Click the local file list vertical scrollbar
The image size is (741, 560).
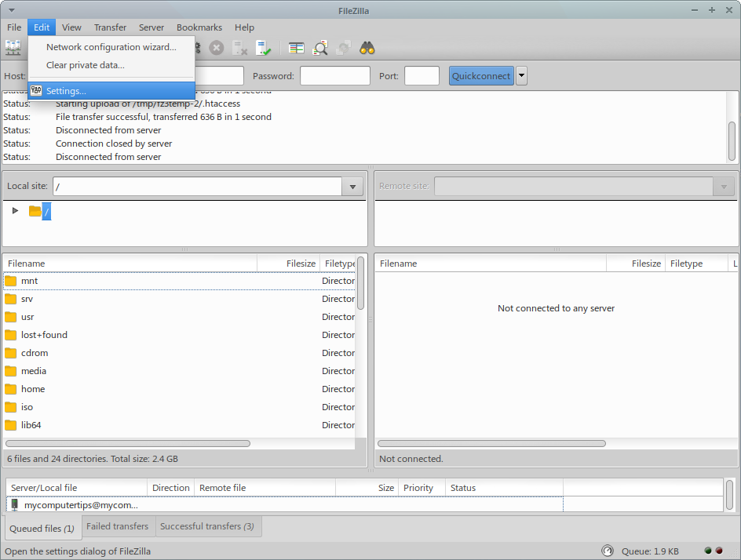(x=360, y=283)
